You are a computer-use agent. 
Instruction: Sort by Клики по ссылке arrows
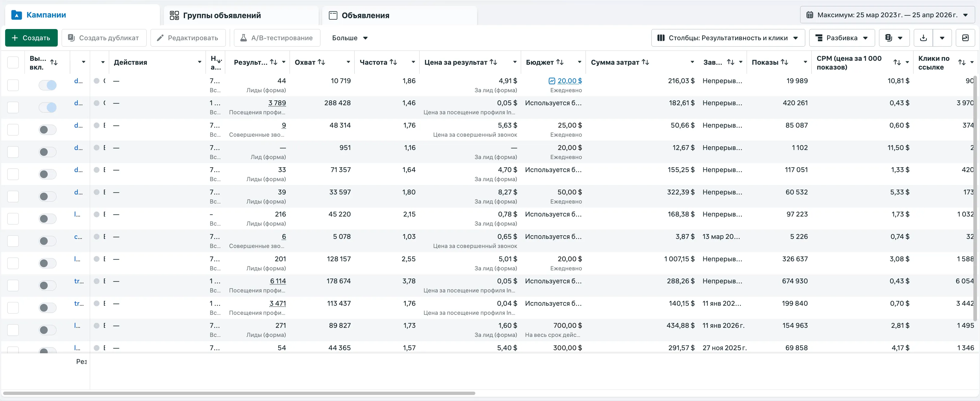[x=962, y=62]
